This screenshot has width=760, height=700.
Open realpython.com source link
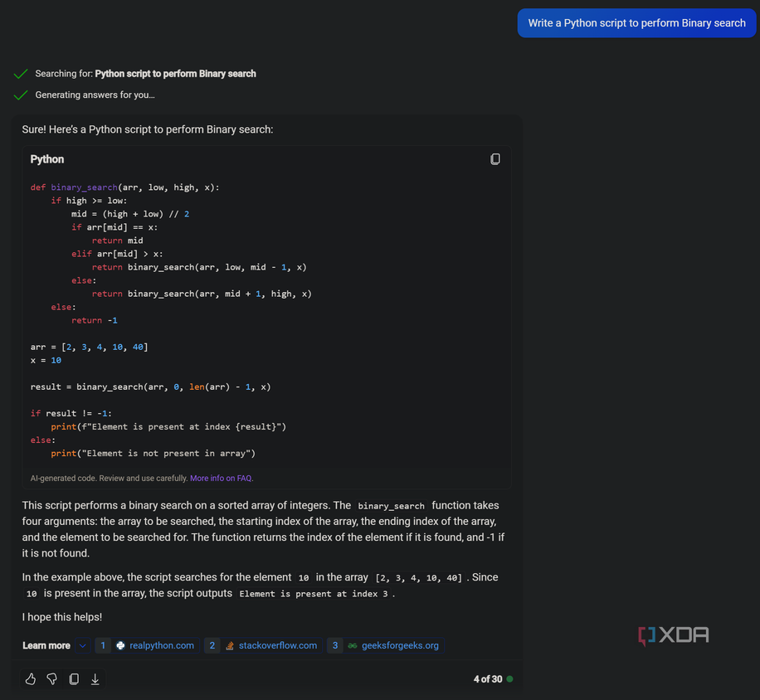pos(148,646)
